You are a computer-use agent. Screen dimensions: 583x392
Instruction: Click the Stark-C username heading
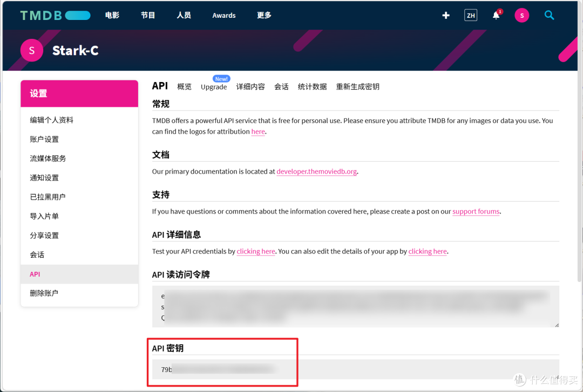click(76, 51)
